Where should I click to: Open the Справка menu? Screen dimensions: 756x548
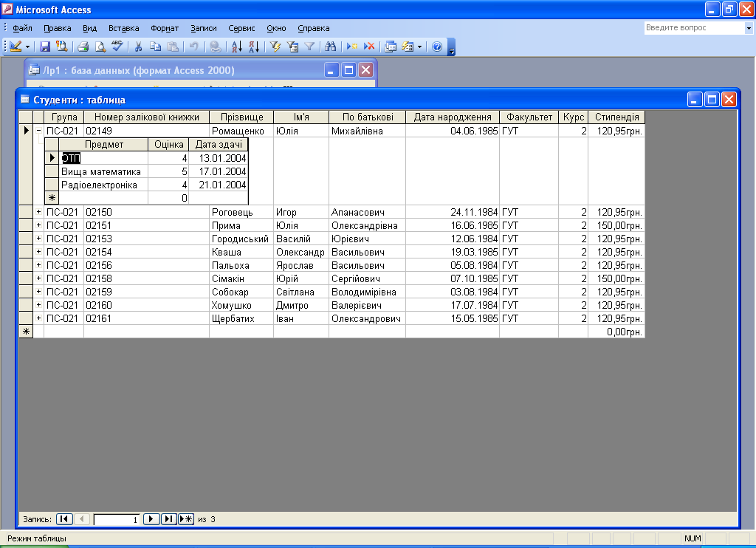pos(313,28)
